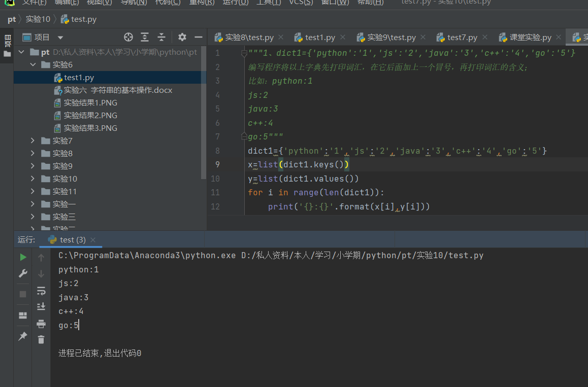Click the up arrow in the run panel

pos(41,257)
